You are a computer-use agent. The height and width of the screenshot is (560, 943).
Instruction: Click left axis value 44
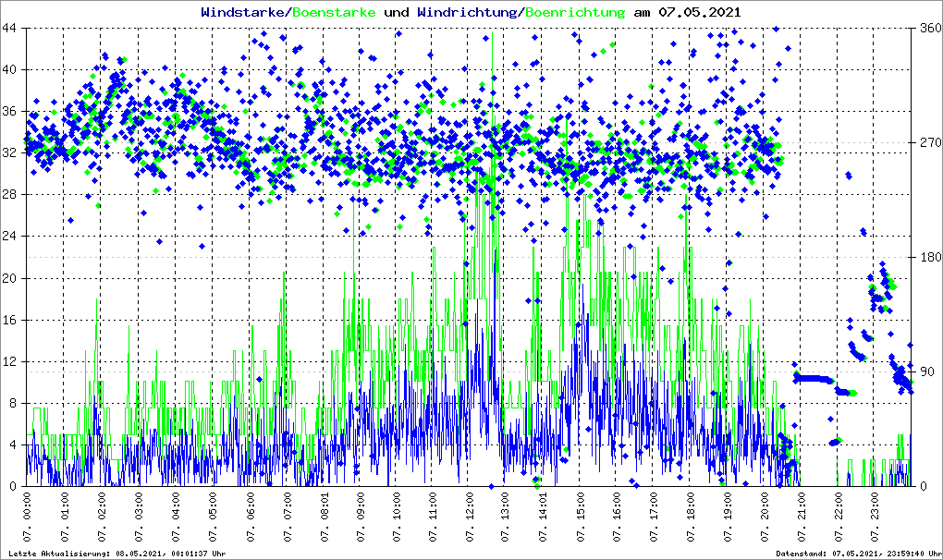click(9, 29)
